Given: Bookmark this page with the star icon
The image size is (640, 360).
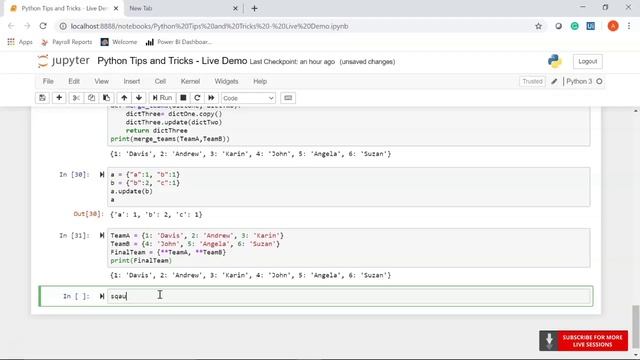Looking at the screenshot, I should point(538,26).
